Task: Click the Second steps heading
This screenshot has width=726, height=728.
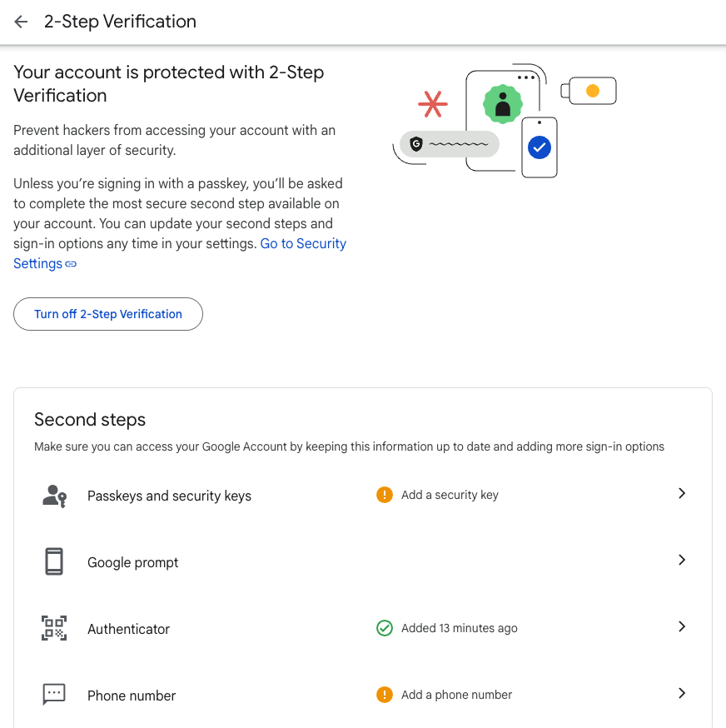Action: tap(90, 420)
